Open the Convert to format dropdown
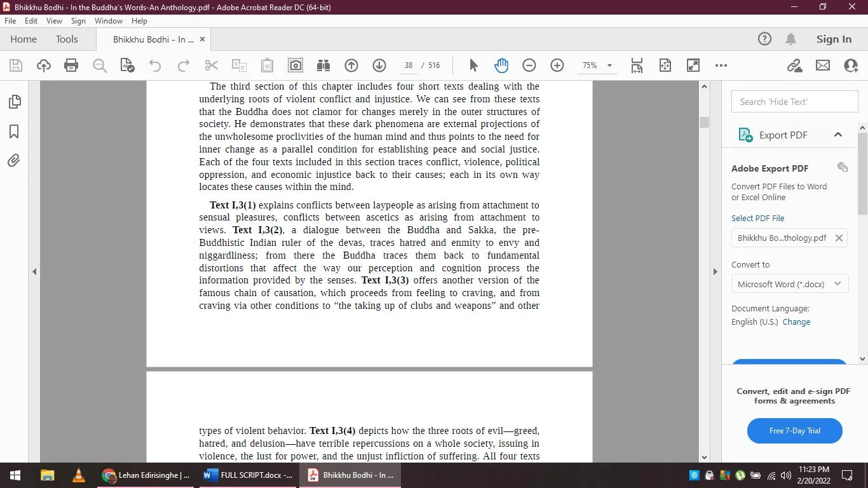The height and width of the screenshot is (488, 868). pyautogui.click(x=789, y=284)
